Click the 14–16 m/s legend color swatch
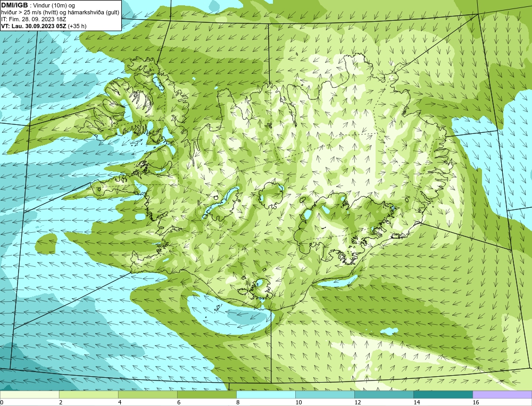This screenshot has width=532, height=406. pos(443,394)
